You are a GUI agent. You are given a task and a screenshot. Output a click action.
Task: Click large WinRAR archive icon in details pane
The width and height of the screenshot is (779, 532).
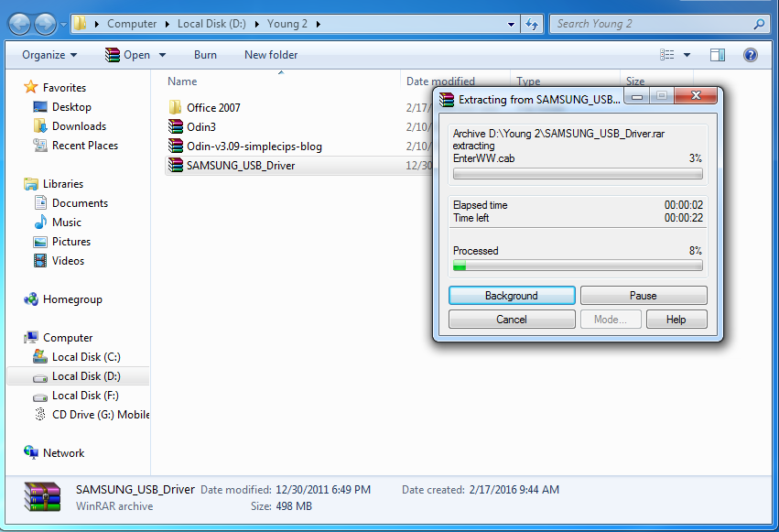click(43, 497)
